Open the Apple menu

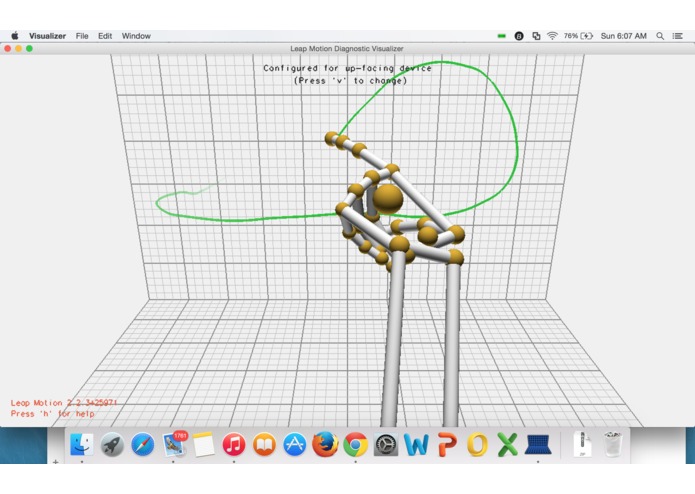coord(15,36)
